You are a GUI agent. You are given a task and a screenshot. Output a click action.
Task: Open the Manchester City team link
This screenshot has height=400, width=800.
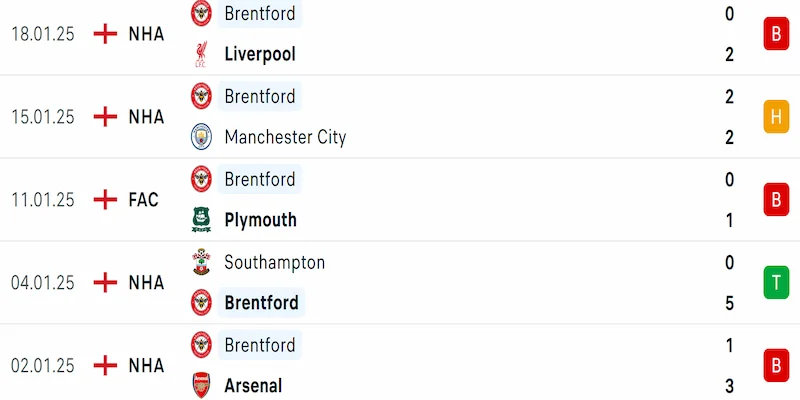(285, 137)
